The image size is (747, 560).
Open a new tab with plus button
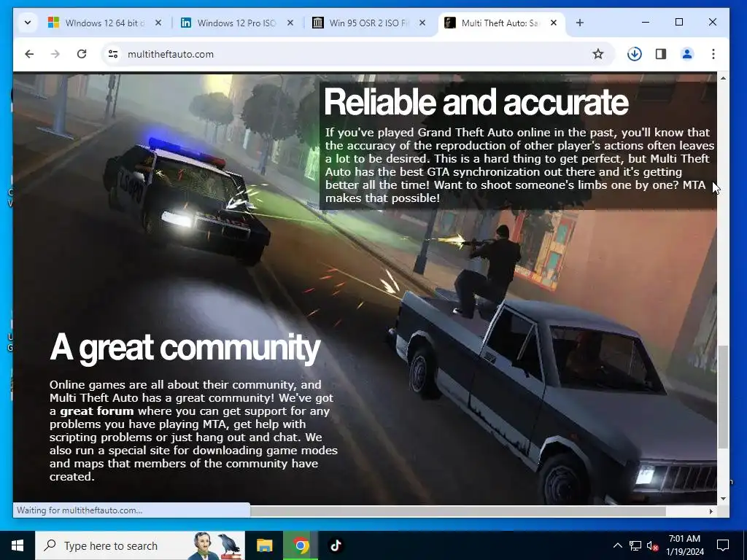click(580, 23)
